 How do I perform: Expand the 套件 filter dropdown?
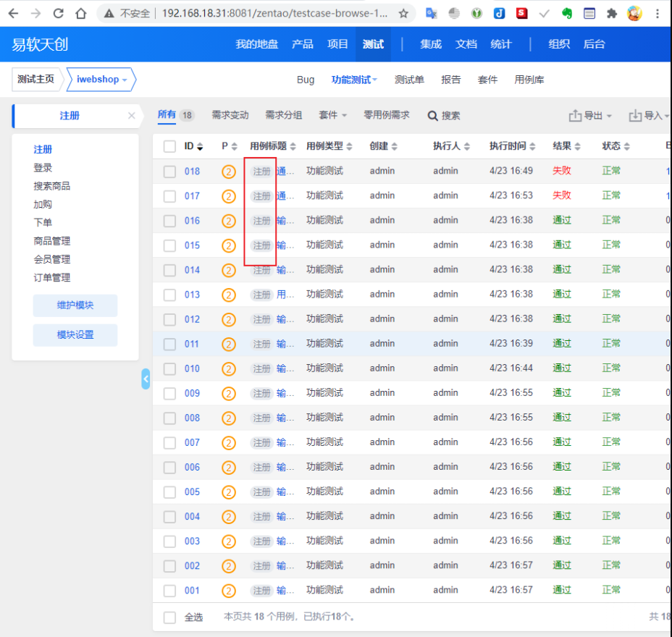coord(333,115)
